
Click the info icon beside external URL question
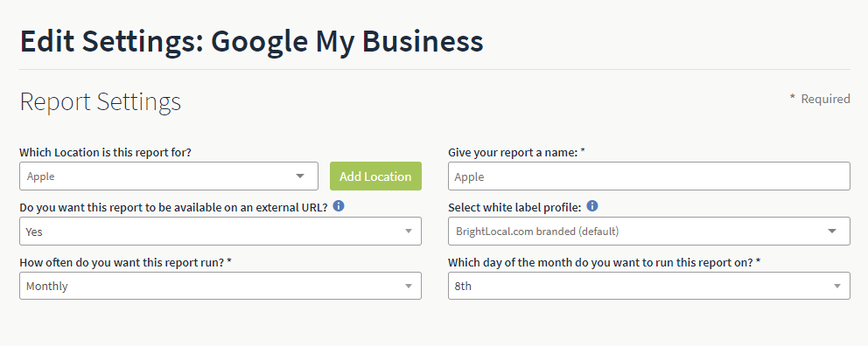[x=339, y=206]
